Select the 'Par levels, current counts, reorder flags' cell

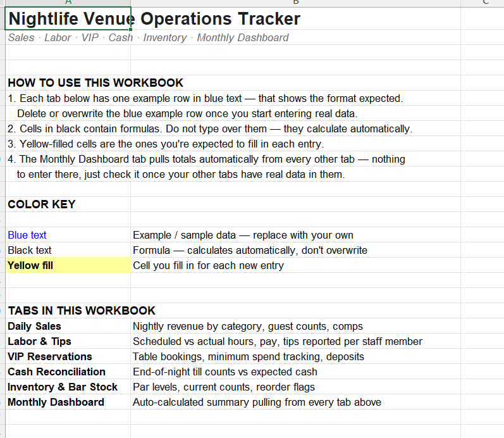(295, 387)
